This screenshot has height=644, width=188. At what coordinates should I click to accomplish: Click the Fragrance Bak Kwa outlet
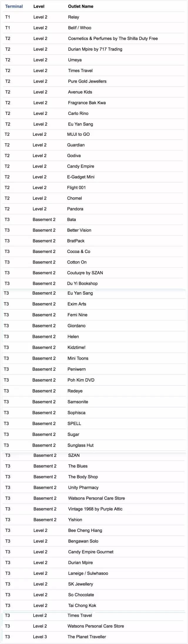coord(87,103)
